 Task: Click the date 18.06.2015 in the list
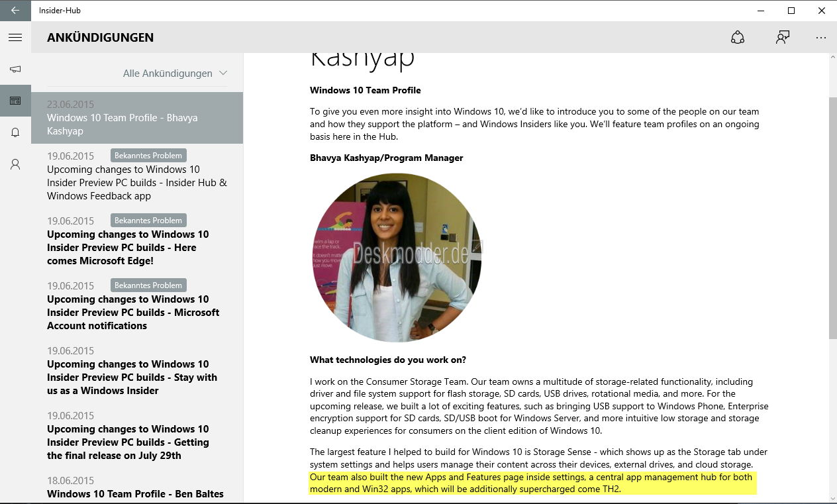(x=70, y=481)
